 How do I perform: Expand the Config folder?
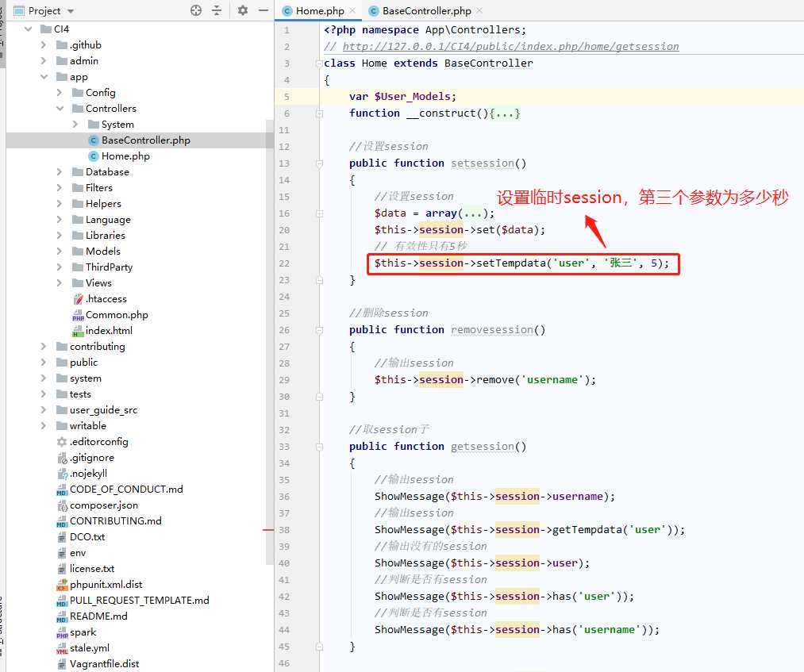tap(59, 93)
